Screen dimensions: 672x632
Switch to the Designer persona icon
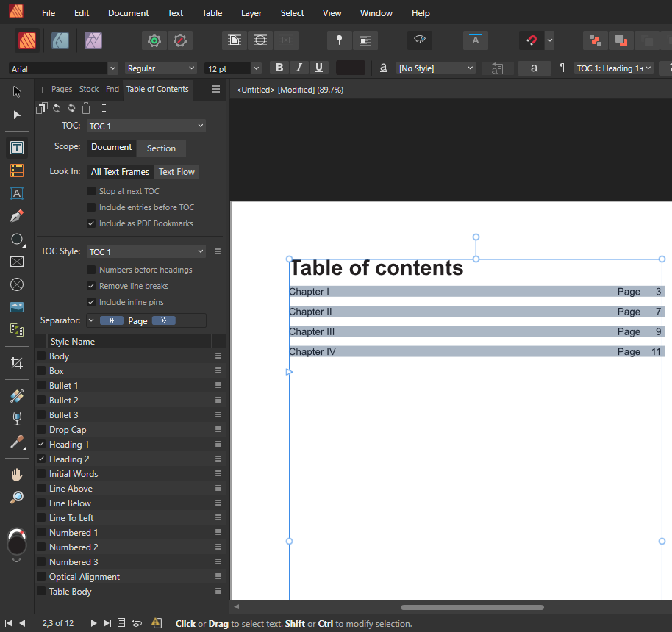(x=60, y=40)
